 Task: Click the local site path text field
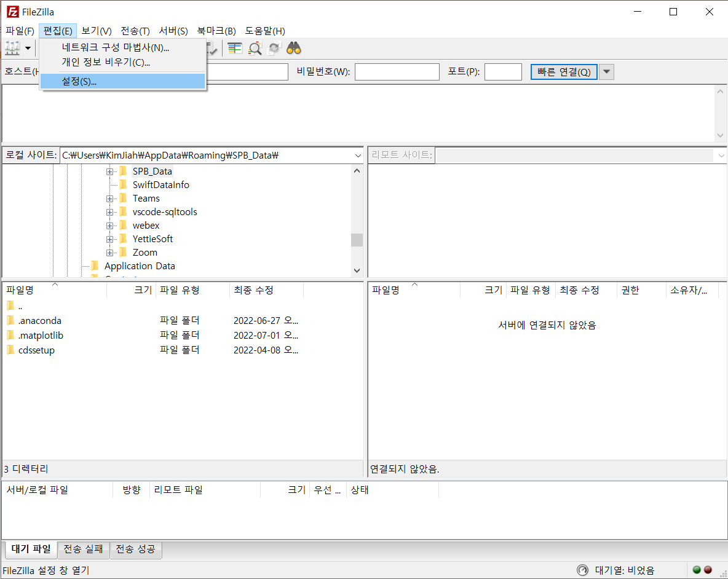pyautogui.click(x=207, y=156)
